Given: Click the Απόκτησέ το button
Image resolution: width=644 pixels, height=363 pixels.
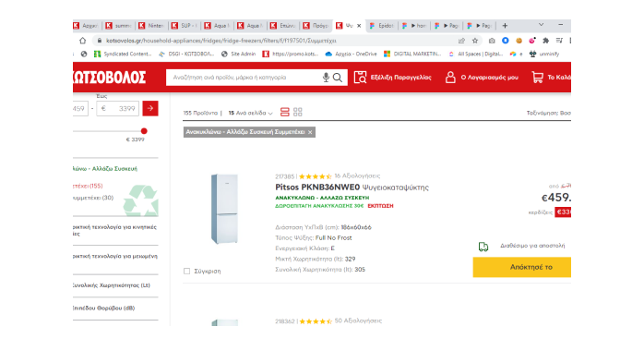Looking at the screenshot, I should 521,267.
